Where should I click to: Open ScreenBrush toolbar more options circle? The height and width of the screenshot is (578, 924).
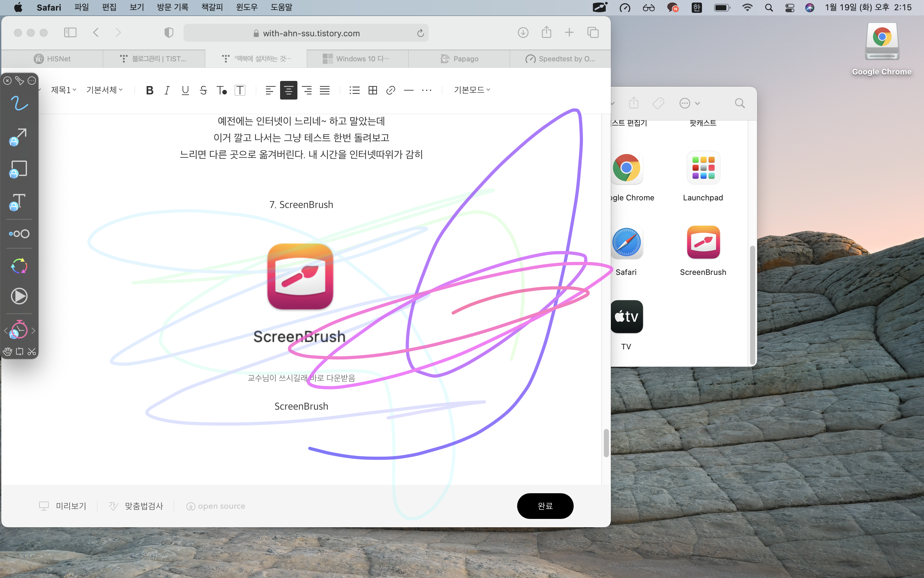click(32, 81)
